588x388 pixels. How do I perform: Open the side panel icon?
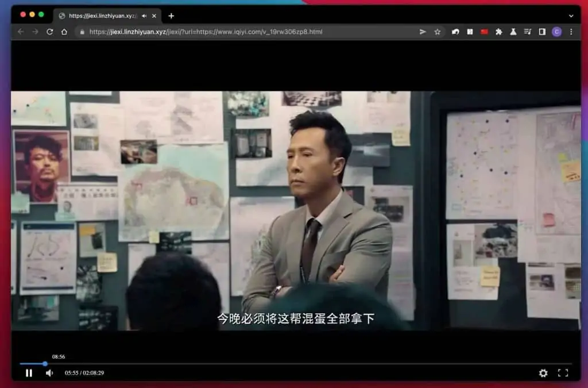click(x=541, y=32)
